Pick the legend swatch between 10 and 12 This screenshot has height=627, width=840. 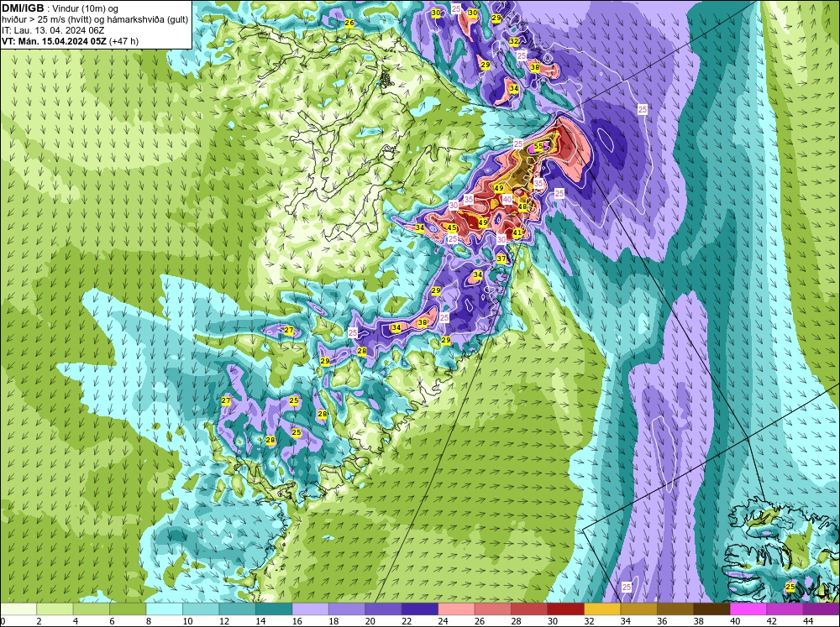pyautogui.click(x=201, y=609)
